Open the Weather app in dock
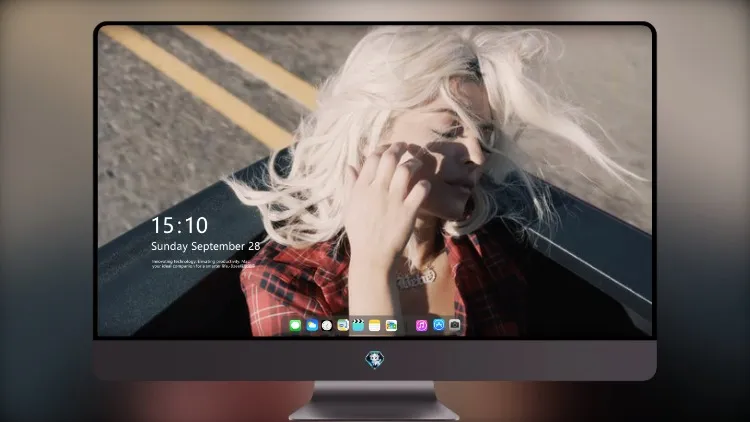Screen dimensions: 750x422 point(312,326)
